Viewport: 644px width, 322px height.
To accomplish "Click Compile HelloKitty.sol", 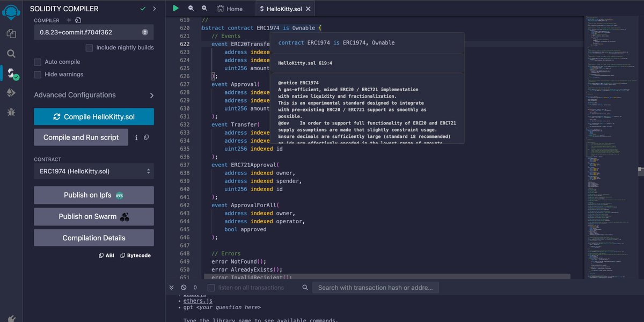I will [93, 116].
